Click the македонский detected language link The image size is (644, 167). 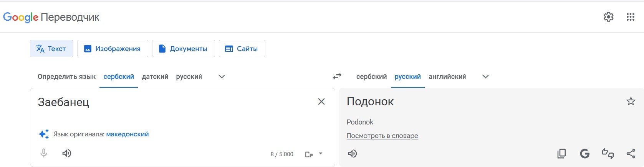coord(127,134)
